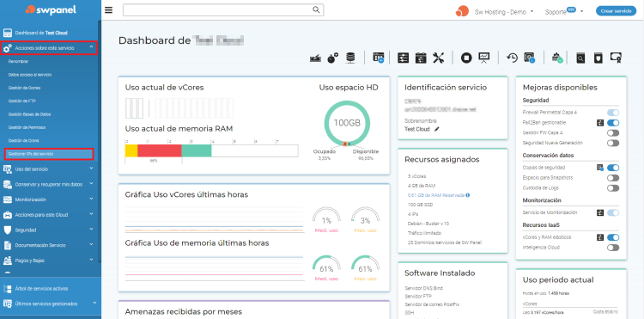Image resolution: width=644 pixels, height=319 pixels.
Task: Open Datos acceso al servicio
Action: point(29,75)
